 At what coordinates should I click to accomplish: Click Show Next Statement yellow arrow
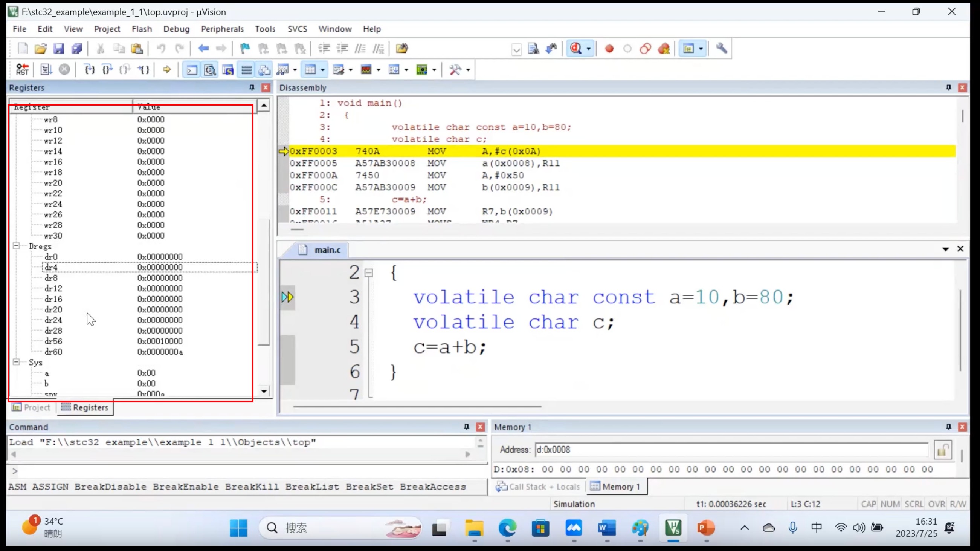pos(166,70)
